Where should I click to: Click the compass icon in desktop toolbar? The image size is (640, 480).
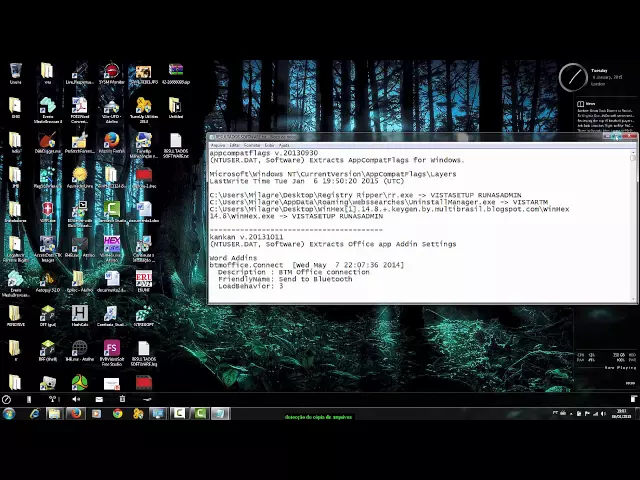6,399
